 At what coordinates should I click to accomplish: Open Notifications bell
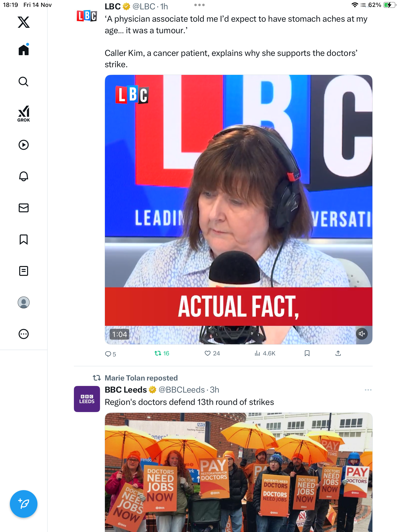point(24,176)
